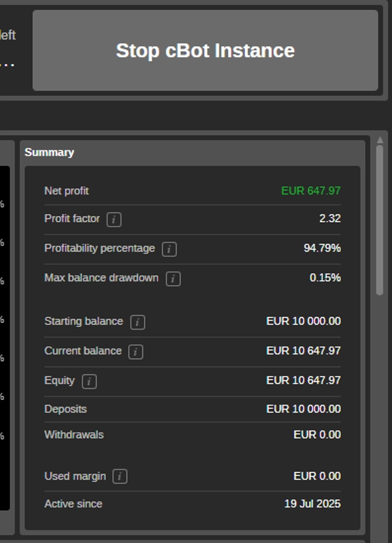Open the Profitability percentage info icon
Image resolution: width=392 pixels, height=543 pixels.
tap(169, 249)
